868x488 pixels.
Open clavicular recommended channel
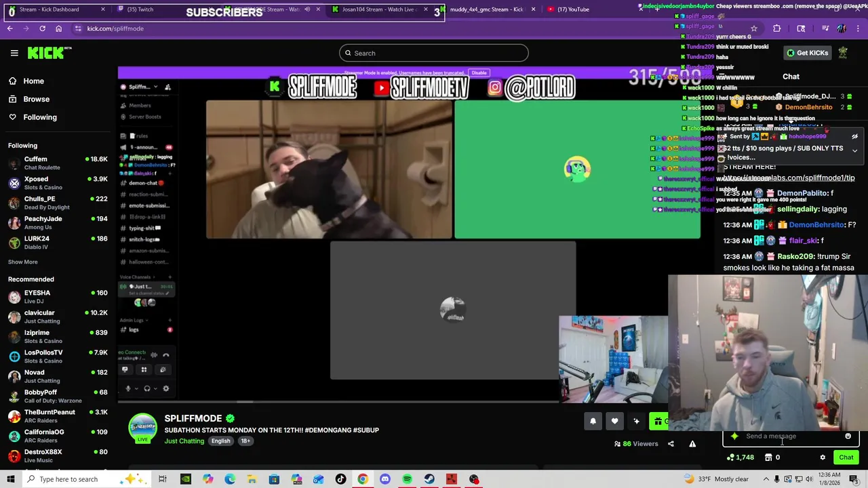tap(58, 317)
